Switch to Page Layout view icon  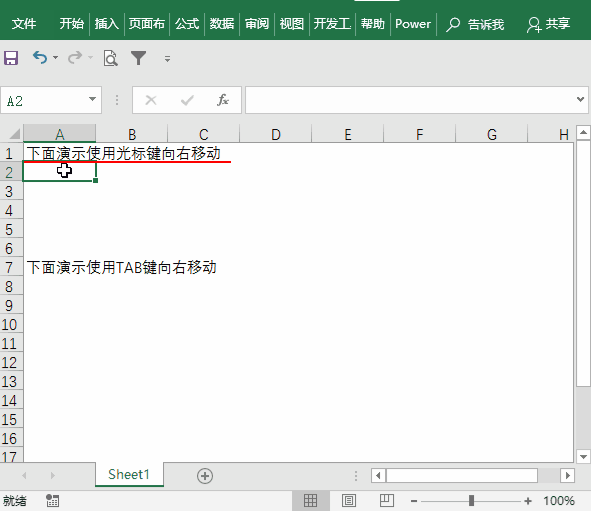(x=349, y=500)
